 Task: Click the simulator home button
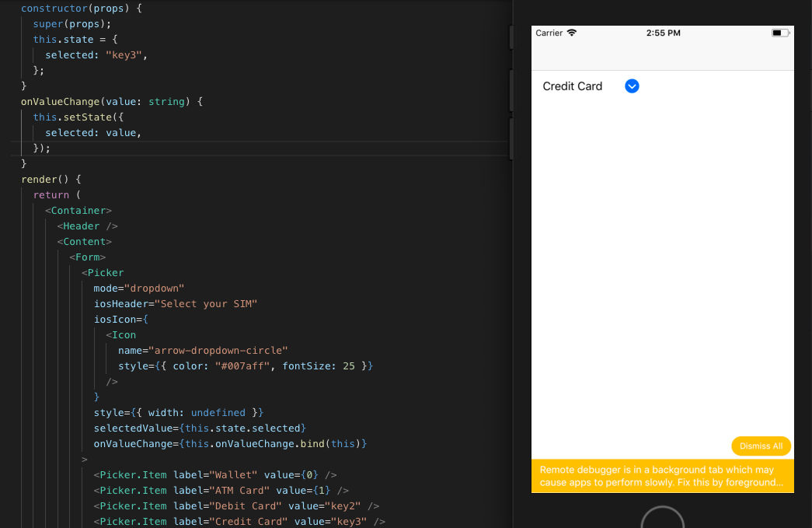point(662,518)
